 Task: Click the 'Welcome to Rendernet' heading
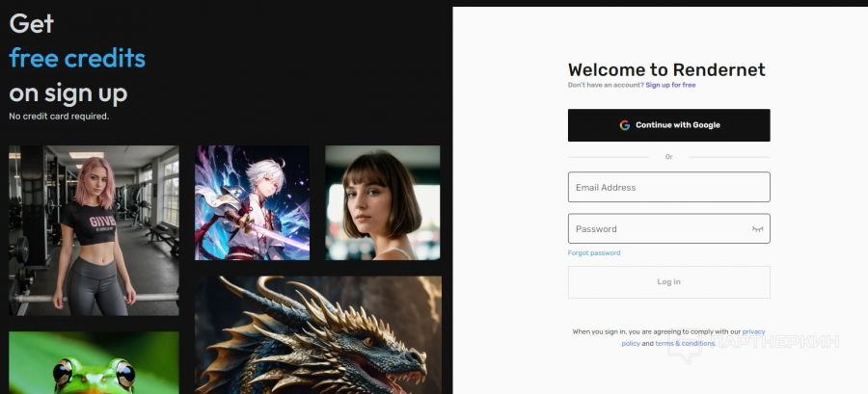pos(666,69)
